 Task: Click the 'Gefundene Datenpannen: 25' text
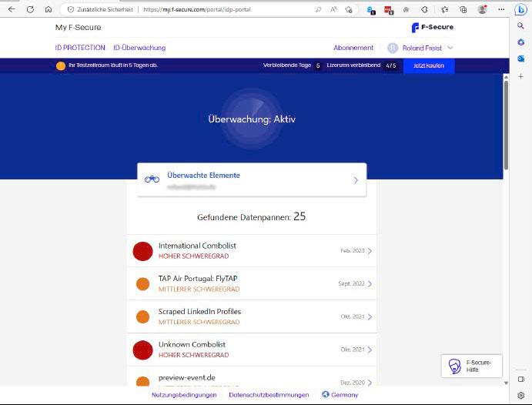point(252,216)
